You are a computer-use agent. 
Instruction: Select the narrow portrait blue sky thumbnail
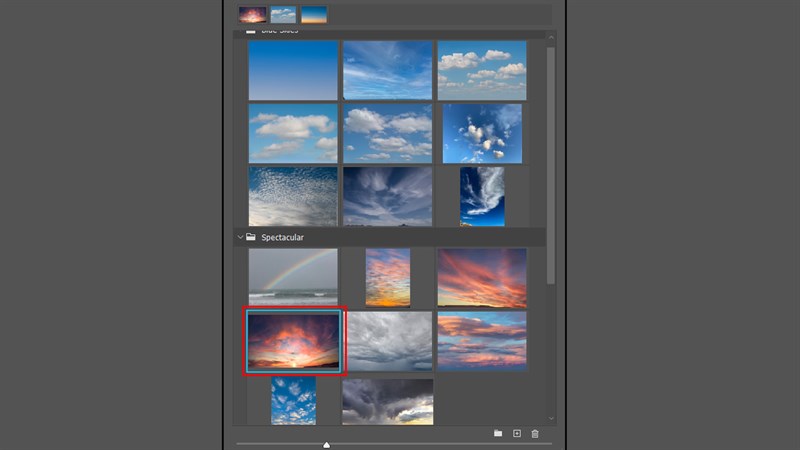[x=482, y=196]
